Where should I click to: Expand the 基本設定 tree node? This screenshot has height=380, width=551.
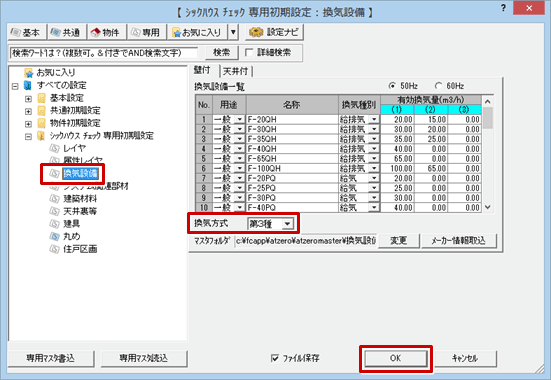28,98
